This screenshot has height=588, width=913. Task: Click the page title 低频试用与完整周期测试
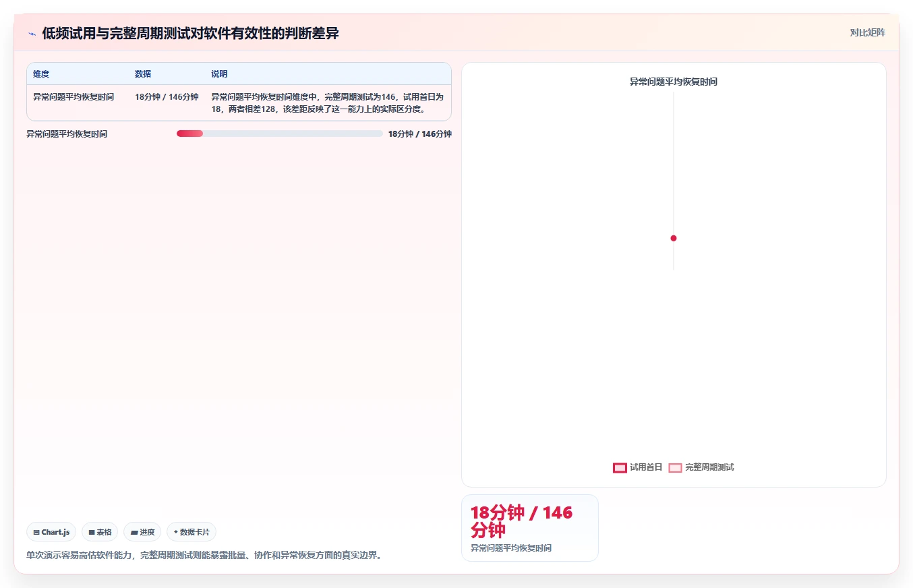(x=190, y=34)
